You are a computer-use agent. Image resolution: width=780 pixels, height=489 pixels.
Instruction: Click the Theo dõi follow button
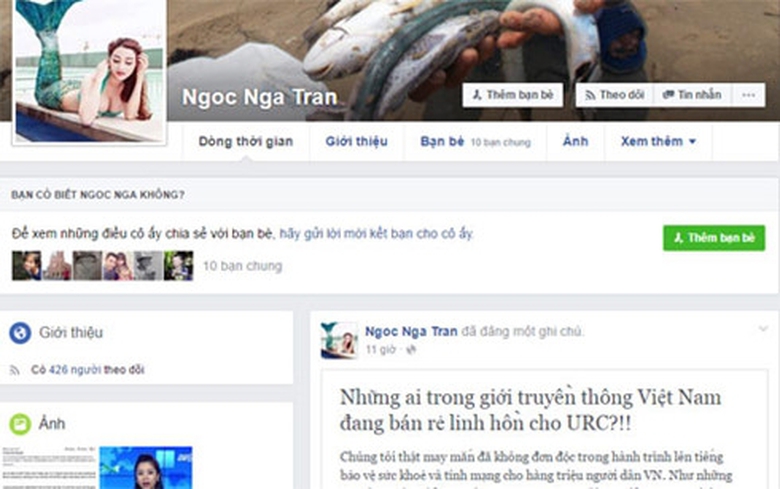click(614, 95)
